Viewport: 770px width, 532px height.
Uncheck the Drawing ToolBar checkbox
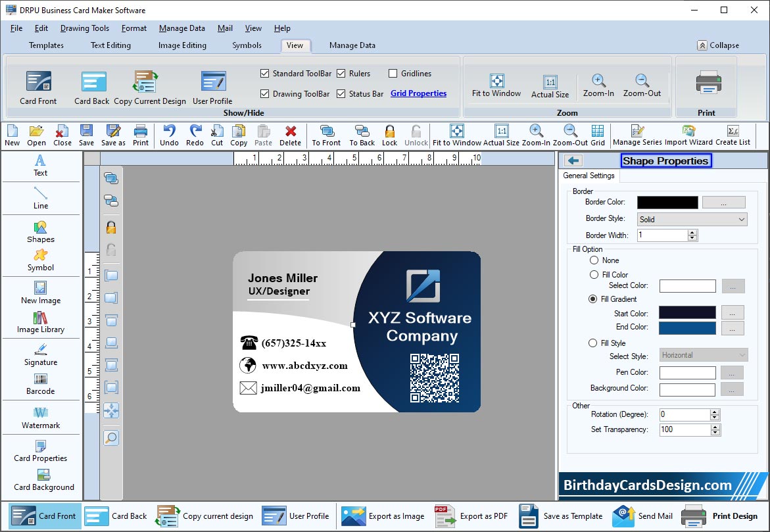265,93
